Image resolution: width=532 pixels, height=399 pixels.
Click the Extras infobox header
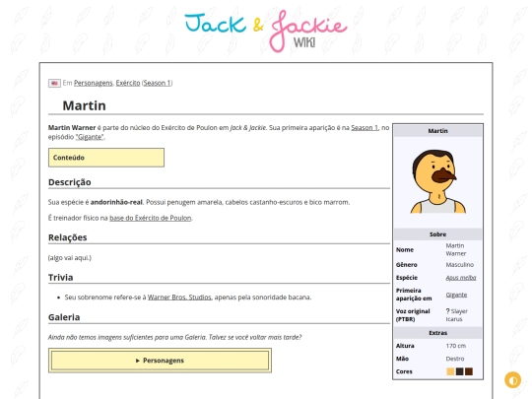pos(437,333)
